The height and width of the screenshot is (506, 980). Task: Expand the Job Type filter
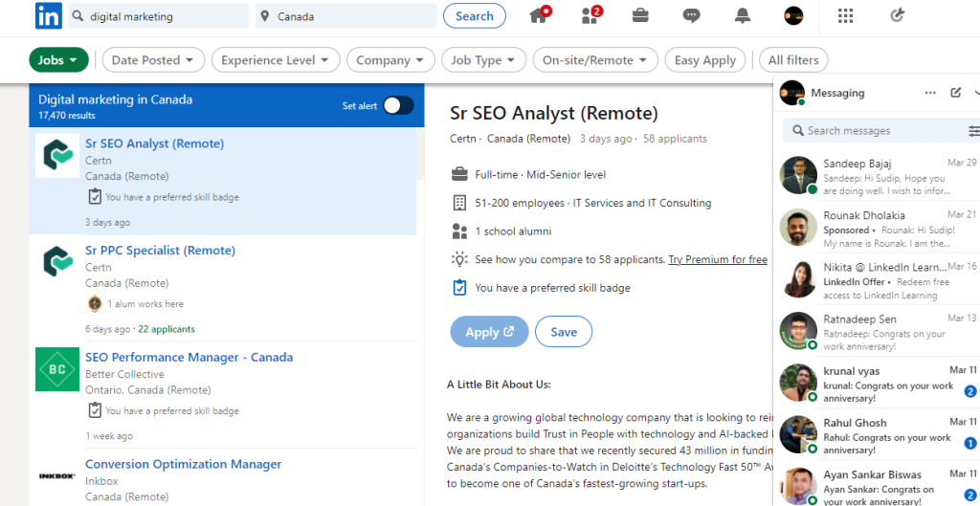[483, 60]
